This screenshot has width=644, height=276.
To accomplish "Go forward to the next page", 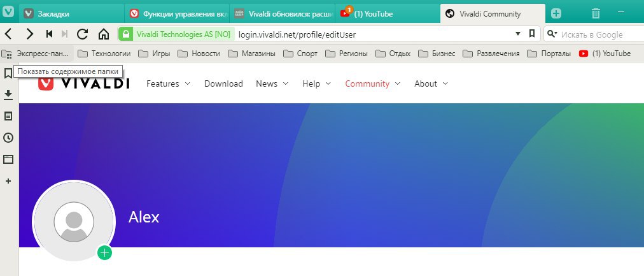I will tap(29, 34).
